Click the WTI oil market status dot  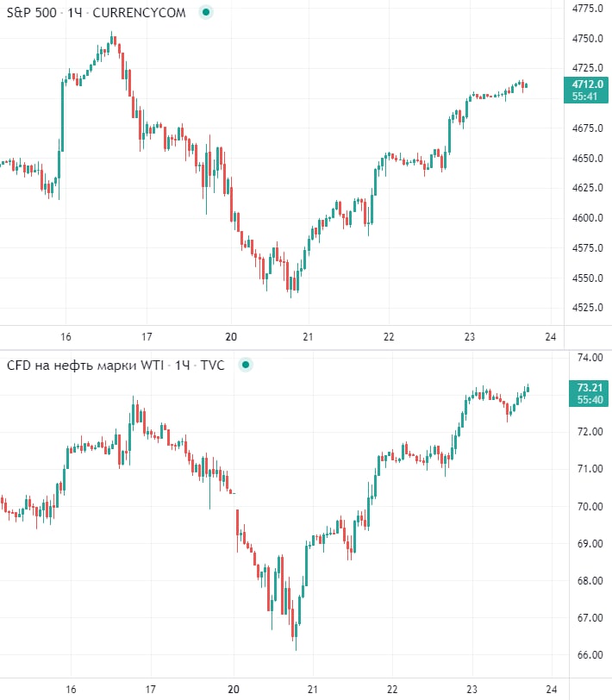point(245,366)
